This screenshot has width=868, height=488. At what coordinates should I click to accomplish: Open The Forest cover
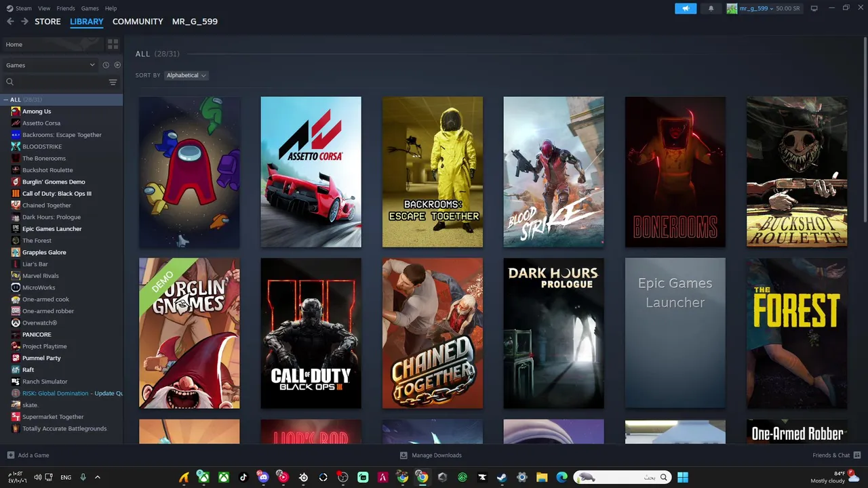(x=797, y=333)
